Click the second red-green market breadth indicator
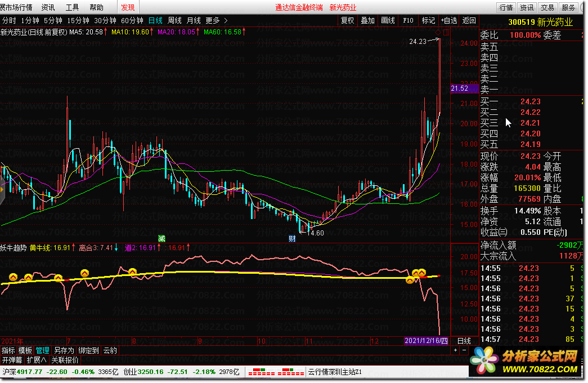 point(290,372)
